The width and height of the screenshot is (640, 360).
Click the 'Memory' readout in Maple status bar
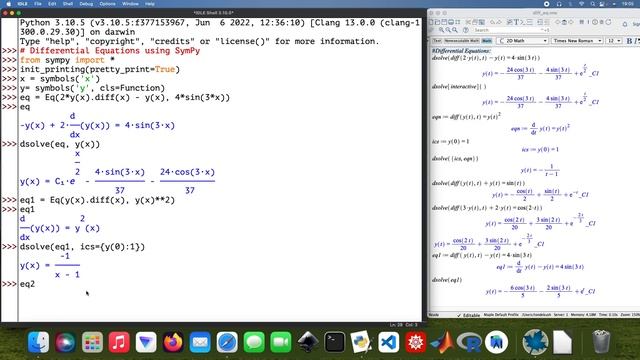pos(583,315)
